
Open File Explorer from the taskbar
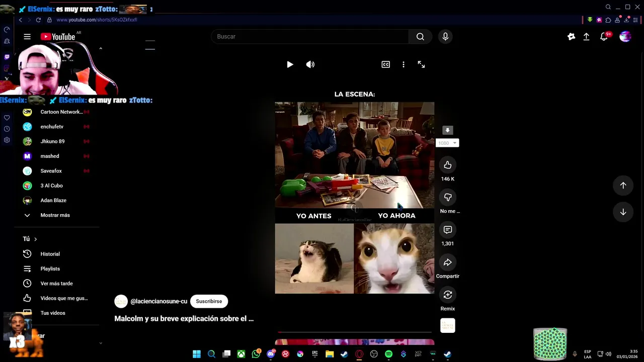(x=330, y=354)
